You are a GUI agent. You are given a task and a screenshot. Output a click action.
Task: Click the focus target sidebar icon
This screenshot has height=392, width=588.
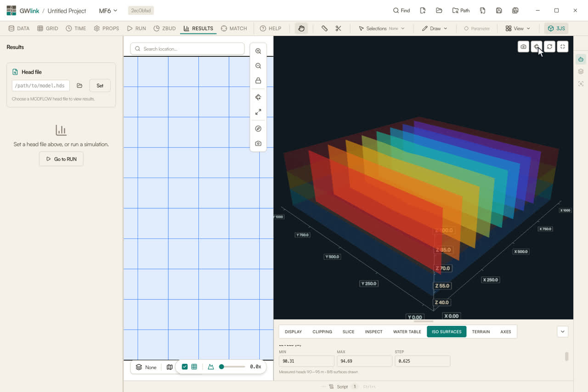(581, 84)
